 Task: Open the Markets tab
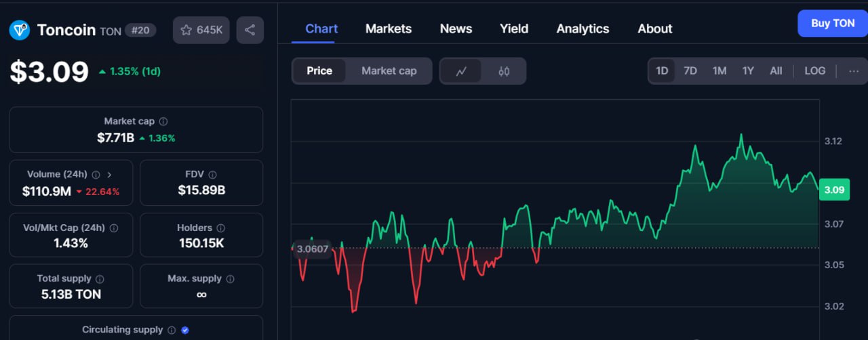pyautogui.click(x=389, y=28)
